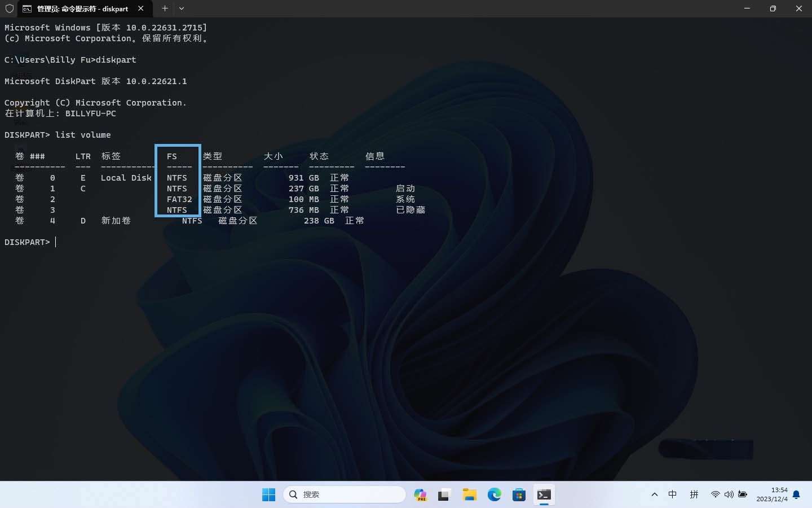Click the '标签' column header
The height and width of the screenshot is (508, 812).
click(111, 156)
